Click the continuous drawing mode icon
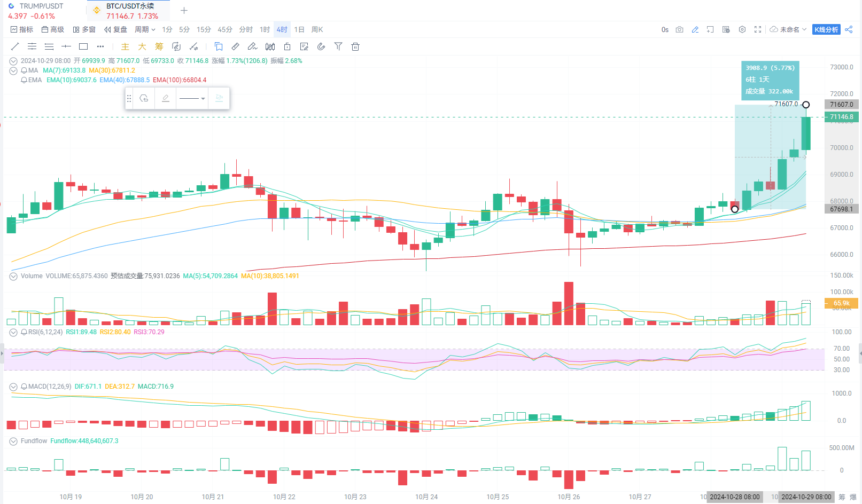Viewport: 862px width, 504px height. click(176, 46)
